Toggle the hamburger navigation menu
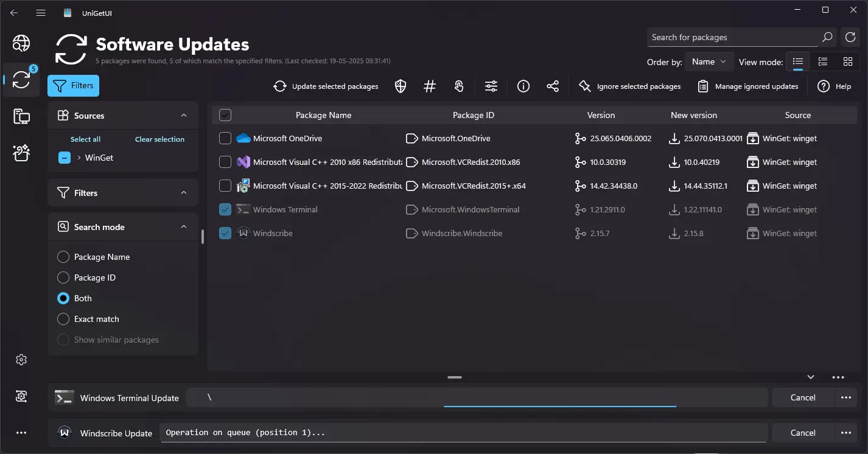This screenshot has height=454, width=868. pos(41,13)
